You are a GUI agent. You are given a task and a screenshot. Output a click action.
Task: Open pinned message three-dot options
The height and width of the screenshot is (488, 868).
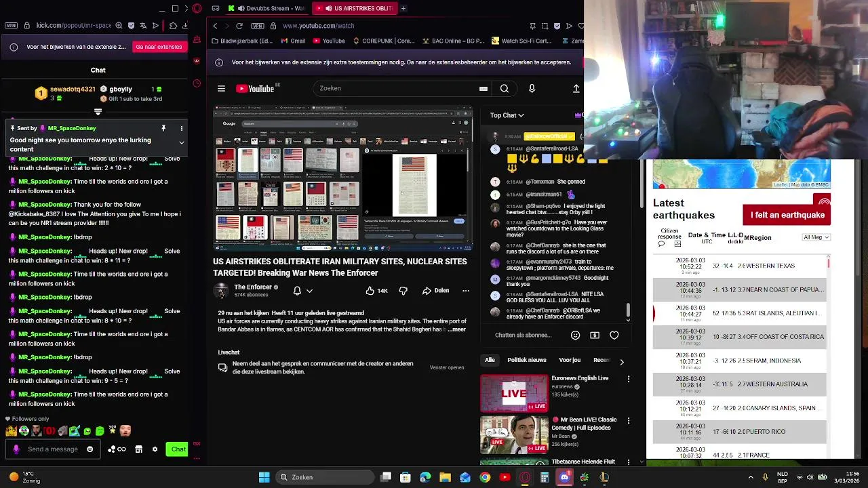tap(181, 128)
